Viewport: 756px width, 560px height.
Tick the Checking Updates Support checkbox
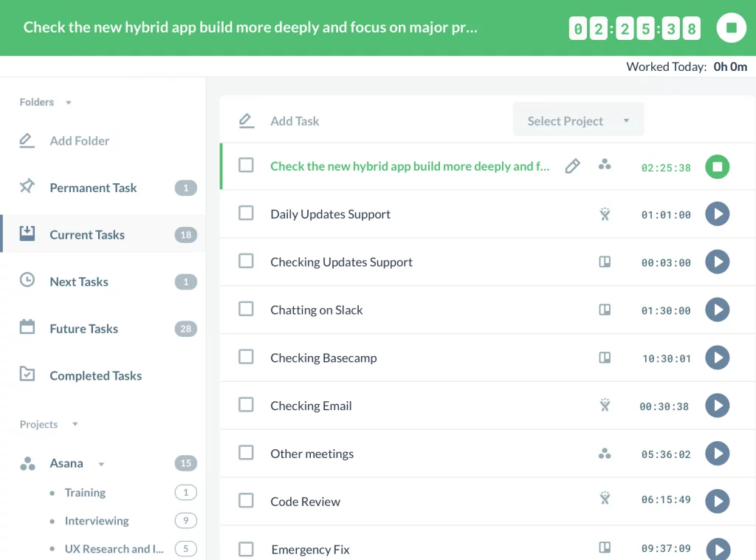coord(246,262)
